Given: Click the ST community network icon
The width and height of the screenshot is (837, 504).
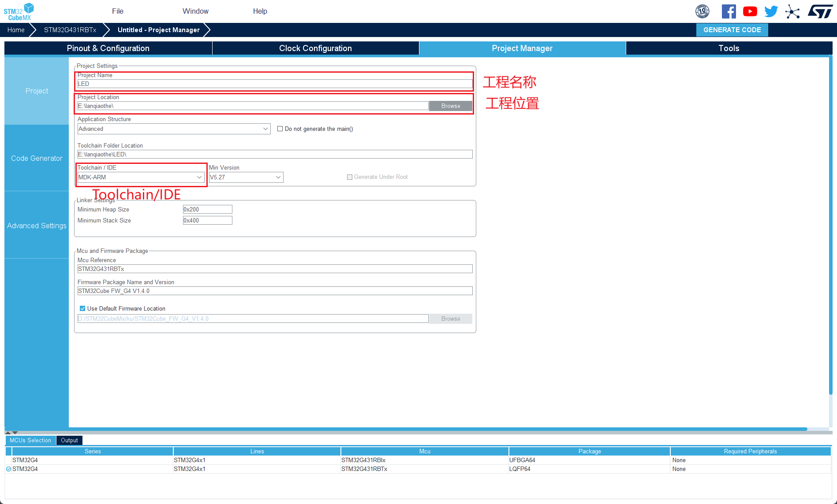Looking at the screenshot, I should (x=792, y=11).
